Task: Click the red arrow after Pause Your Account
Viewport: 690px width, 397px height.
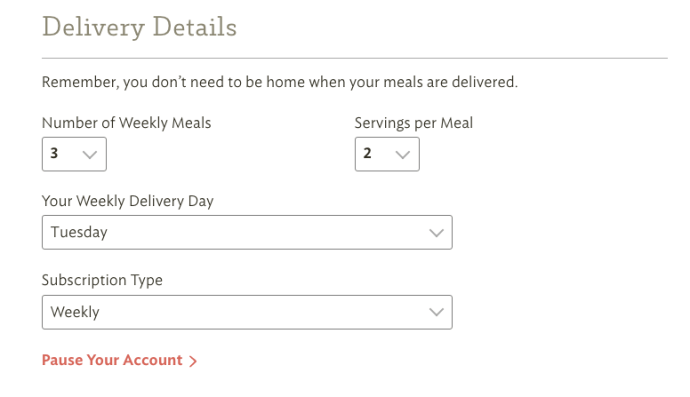Action: (x=193, y=361)
